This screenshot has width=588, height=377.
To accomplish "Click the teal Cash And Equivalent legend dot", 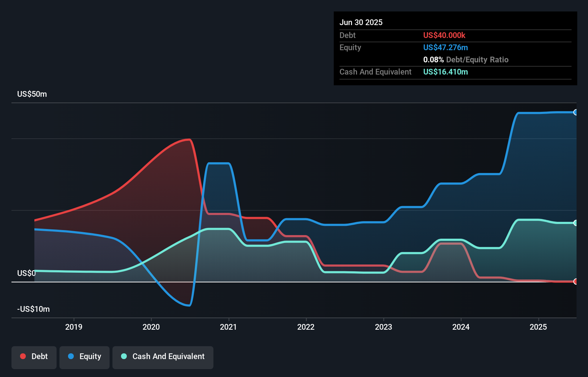I will 124,356.
